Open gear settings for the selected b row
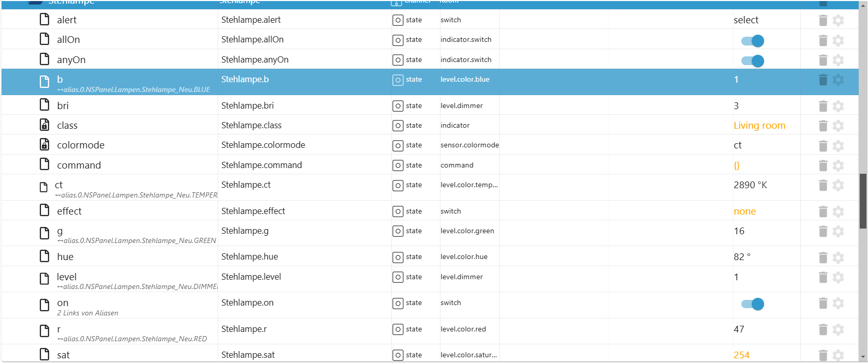Image resolution: width=868 pixels, height=364 pixels. pyautogui.click(x=838, y=80)
